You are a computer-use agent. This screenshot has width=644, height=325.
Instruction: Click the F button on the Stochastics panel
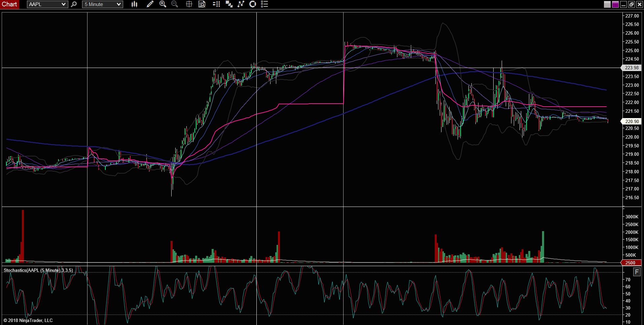pos(637,272)
